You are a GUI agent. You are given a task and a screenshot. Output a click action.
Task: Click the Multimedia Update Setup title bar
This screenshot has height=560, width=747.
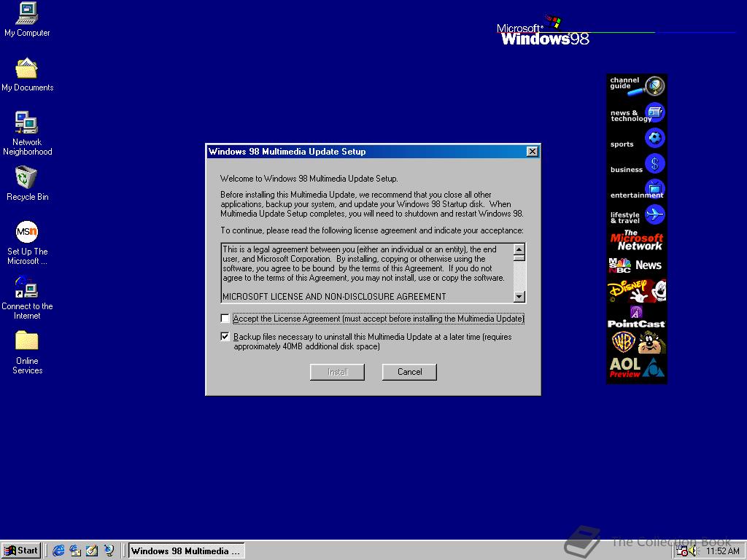coord(367,152)
